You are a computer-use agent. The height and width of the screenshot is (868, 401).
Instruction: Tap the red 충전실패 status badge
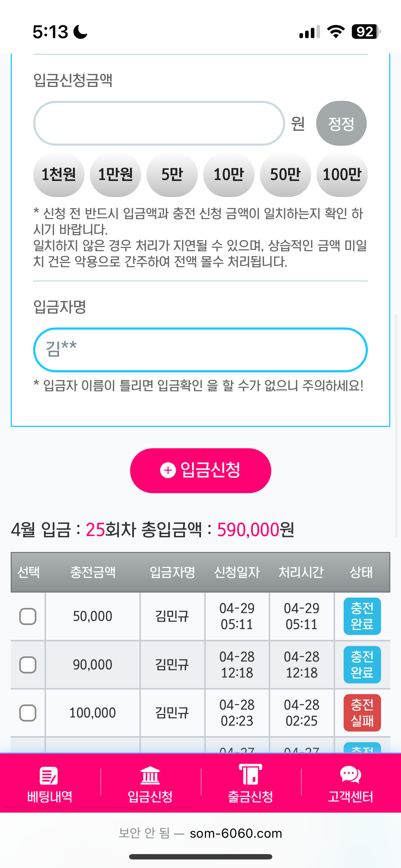[x=362, y=713]
